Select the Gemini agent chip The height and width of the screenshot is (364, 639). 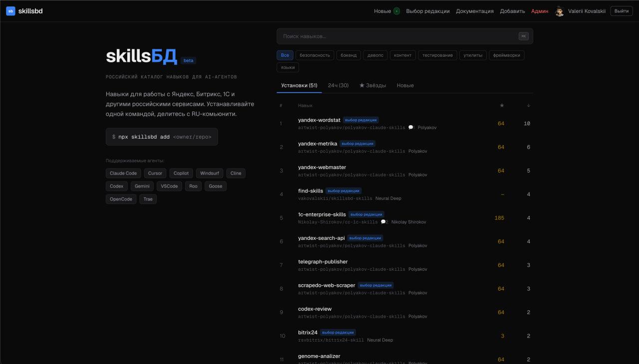tap(142, 186)
